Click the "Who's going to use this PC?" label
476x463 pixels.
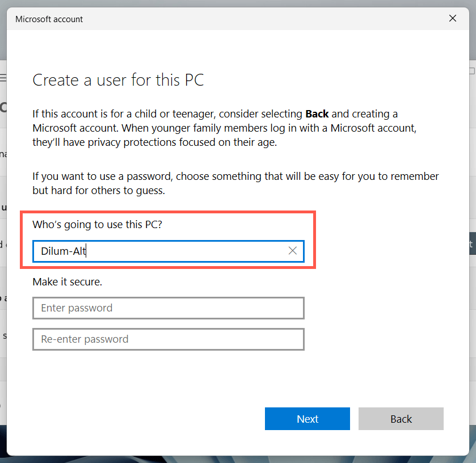pyautogui.click(x=97, y=225)
